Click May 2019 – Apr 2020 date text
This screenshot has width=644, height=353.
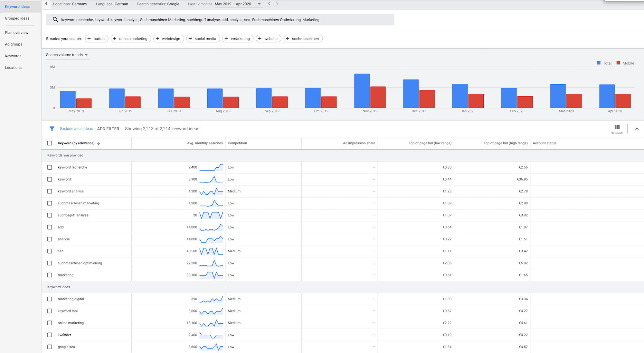coord(233,4)
